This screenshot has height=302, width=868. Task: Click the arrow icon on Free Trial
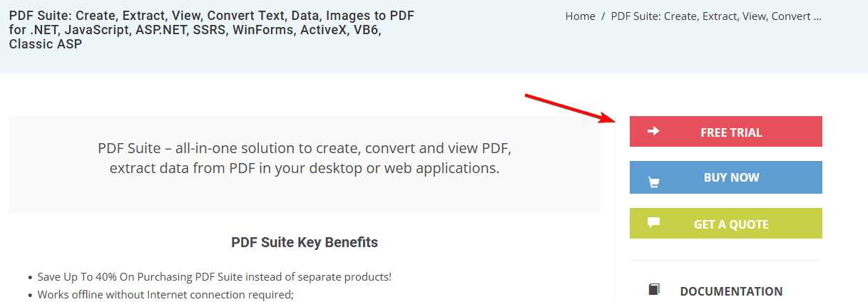coord(653,131)
